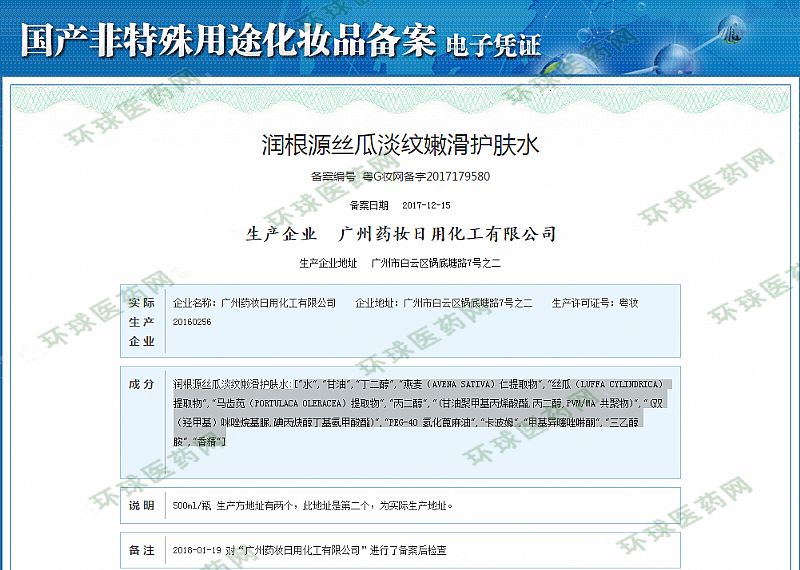Click the filing date 2017-12-15
Viewport: 800px width, 570px height.
coord(427,205)
